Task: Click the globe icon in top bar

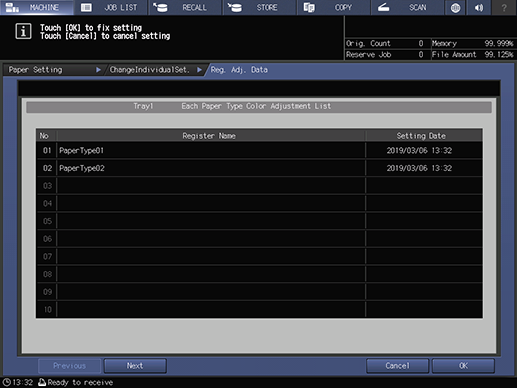Action: 455,7
